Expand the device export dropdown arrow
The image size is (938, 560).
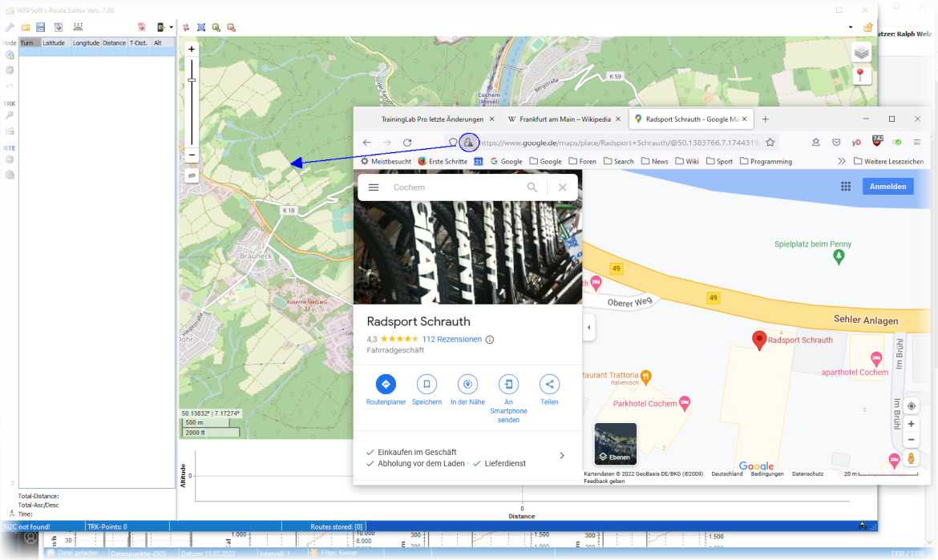(171, 27)
